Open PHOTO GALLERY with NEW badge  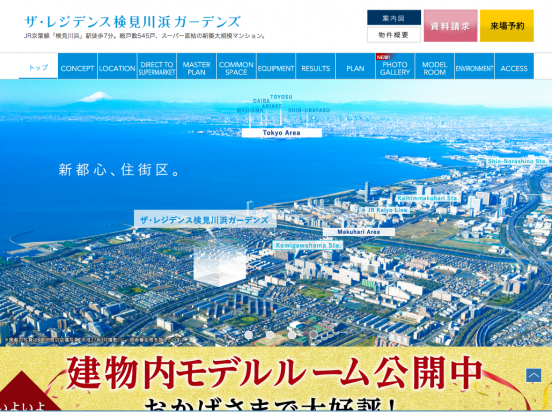(x=395, y=66)
